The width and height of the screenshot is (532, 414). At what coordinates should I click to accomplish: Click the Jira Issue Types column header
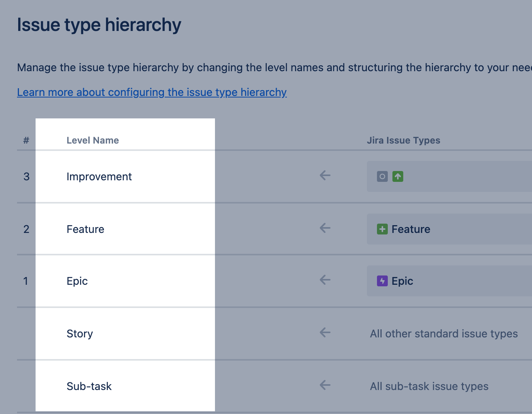[403, 140]
